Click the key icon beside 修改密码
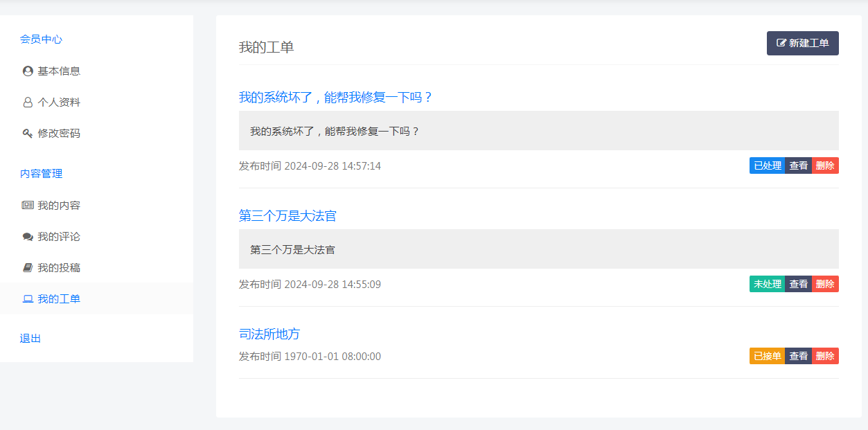868x430 pixels. [28, 134]
